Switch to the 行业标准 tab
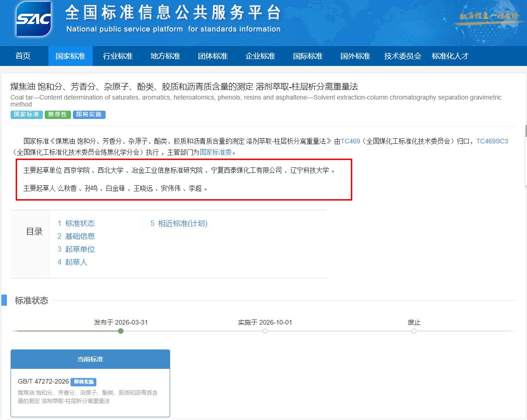This screenshot has height=420, width=527. pyautogui.click(x=118, y=56)
